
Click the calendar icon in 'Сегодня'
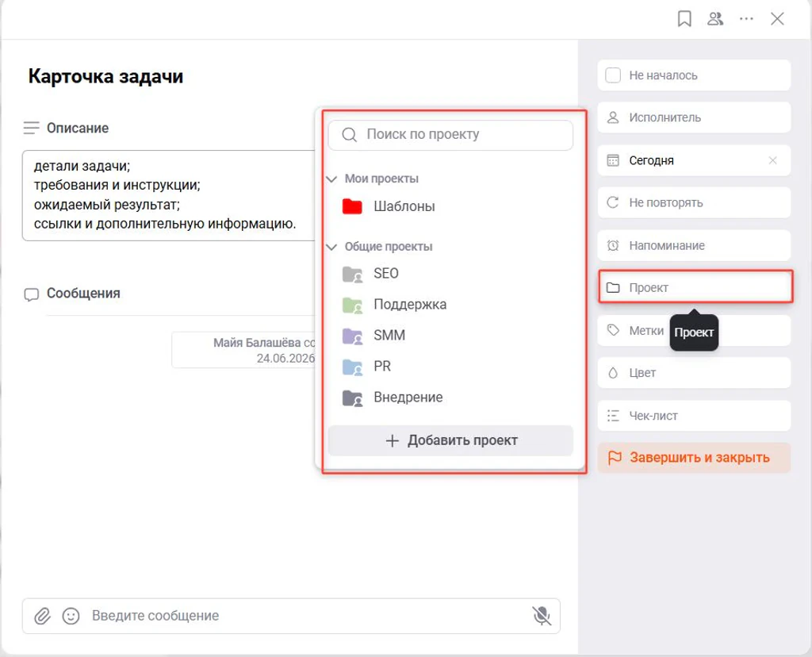coord(613,160)
